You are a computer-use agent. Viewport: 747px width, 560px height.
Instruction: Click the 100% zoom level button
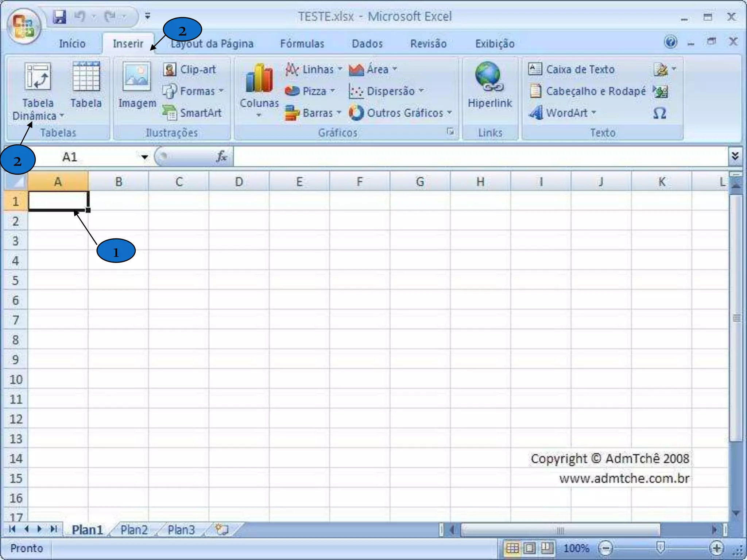[x=576, y=548]
